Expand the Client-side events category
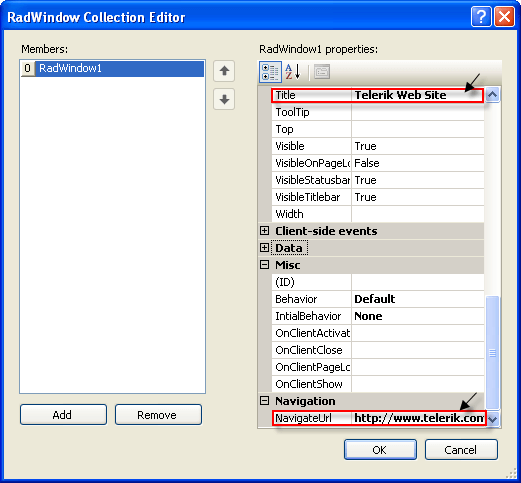 pyautogui.click(x=264, y=231)
